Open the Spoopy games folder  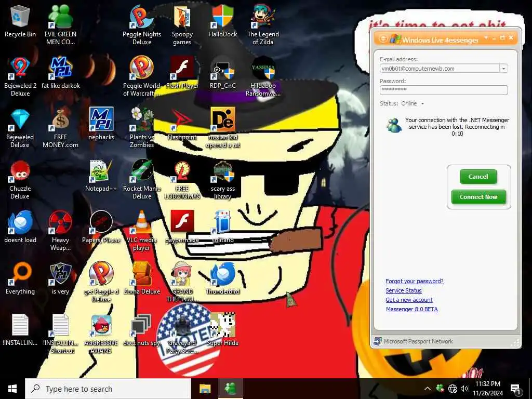[x=182, y=24]
